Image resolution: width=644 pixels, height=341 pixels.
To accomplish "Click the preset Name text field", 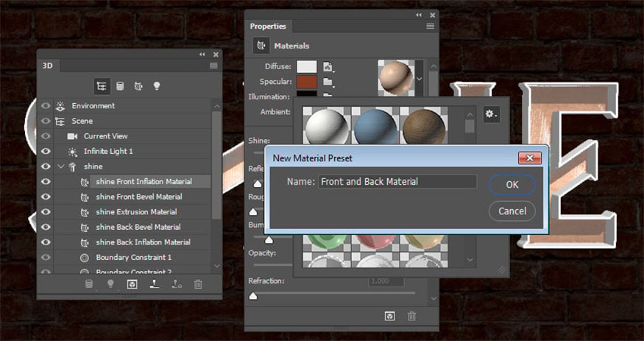I will (x=397, y=181).
